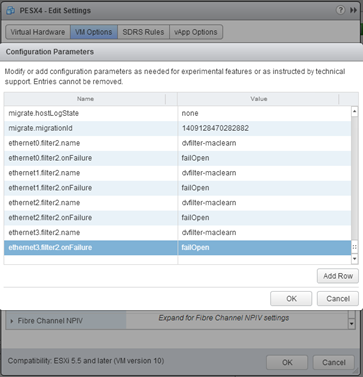The width and height of the screenshot is (363, 377).
Task: Go to vApp Options tab
Action: tap(196, 32)
